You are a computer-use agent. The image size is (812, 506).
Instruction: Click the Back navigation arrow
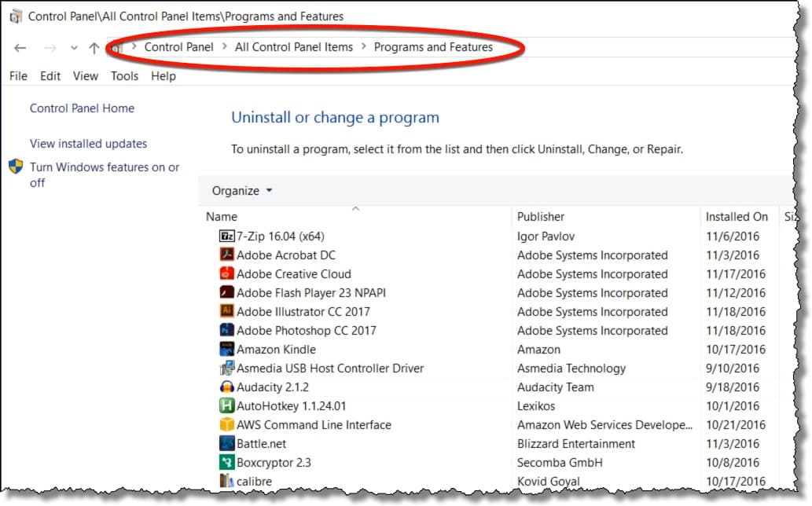[20, 48]
